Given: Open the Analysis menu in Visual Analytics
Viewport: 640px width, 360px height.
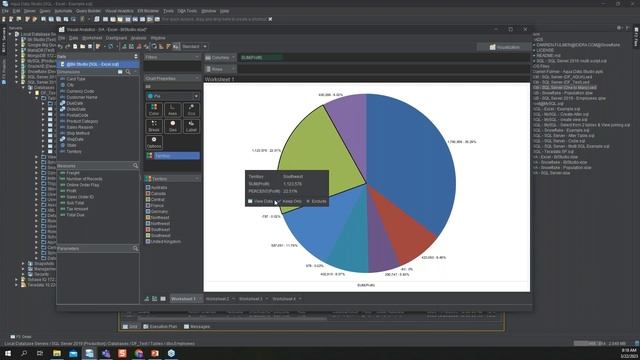Looking at the screenshot, I should pos(138,38).
